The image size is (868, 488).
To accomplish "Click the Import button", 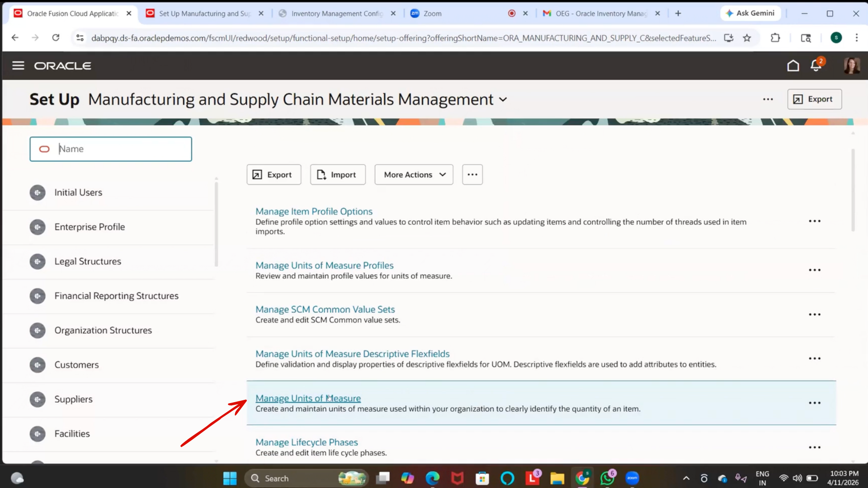I will pos(338,175).
